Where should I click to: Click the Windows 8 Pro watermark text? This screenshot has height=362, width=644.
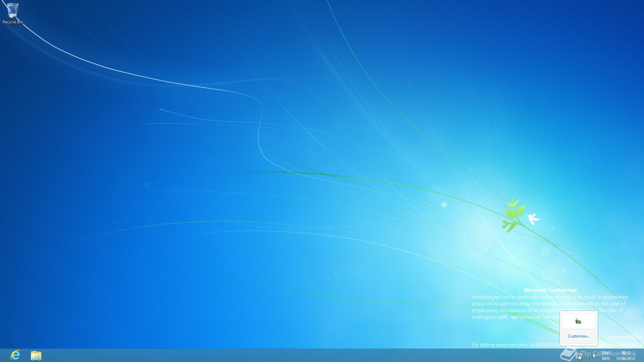(x=625, y=337)
